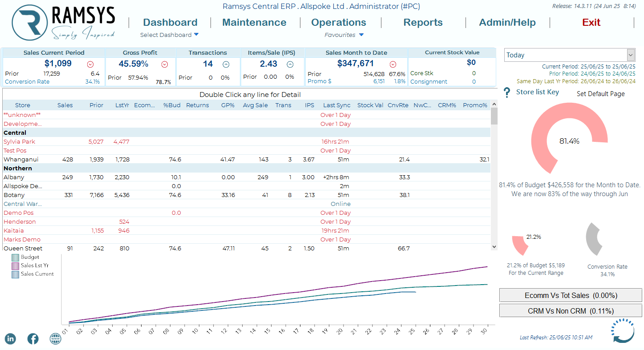Click the Conversion Rate gauge
Screen dimensions: 644x350
point(594,240)
